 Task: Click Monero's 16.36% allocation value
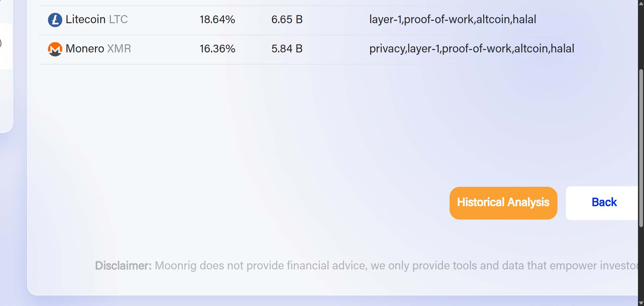coord(217,49)
